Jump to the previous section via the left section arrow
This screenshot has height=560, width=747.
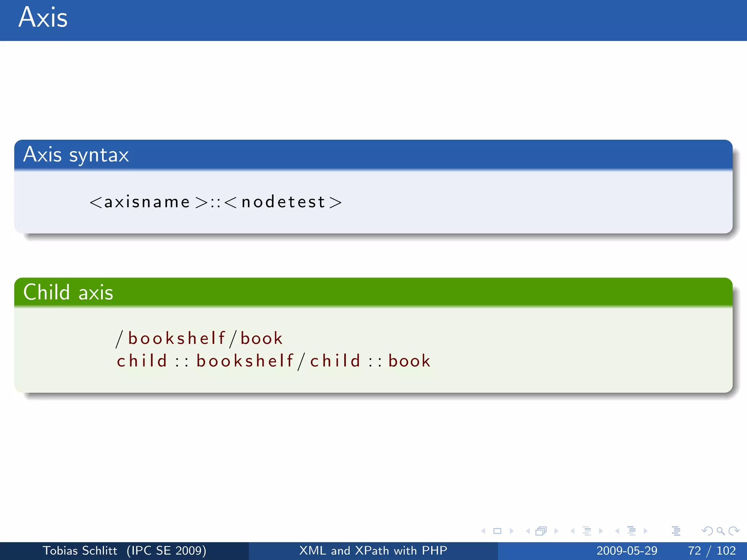pos(617,531)
